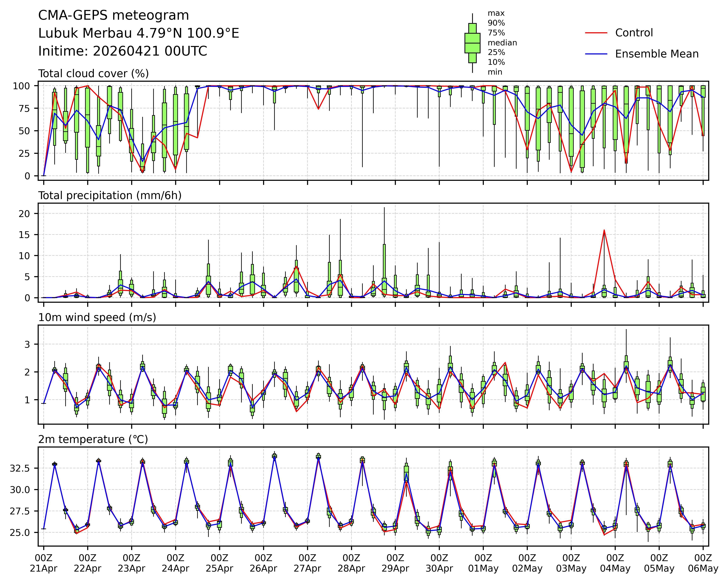Click the '32.5' tick on temperature axis
This screenshot has width=728, height=583.
[20, 469]
